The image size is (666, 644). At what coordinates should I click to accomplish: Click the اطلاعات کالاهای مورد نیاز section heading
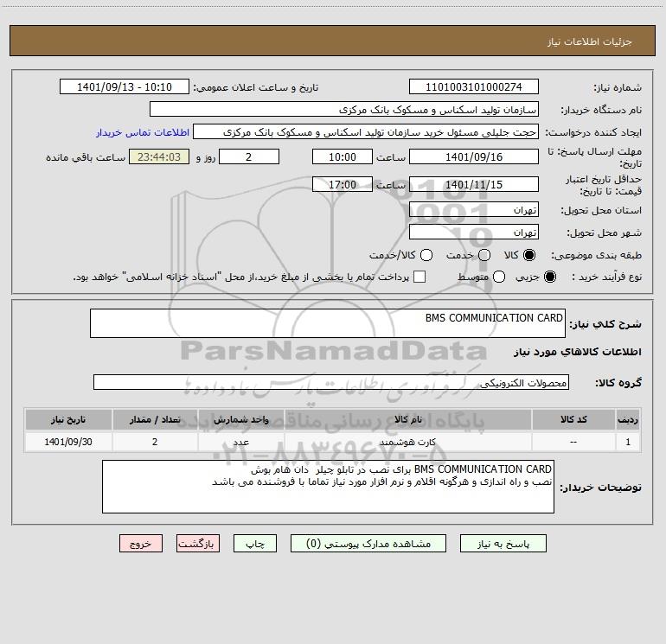578,352
